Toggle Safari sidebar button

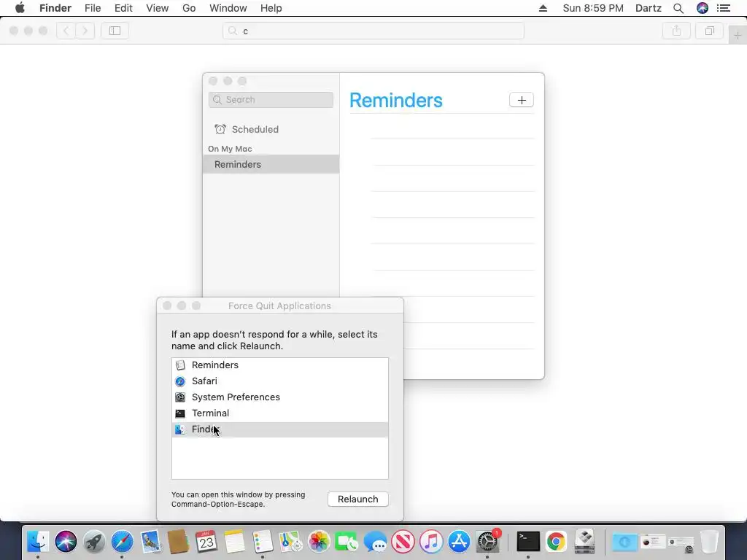pos(115,31)
